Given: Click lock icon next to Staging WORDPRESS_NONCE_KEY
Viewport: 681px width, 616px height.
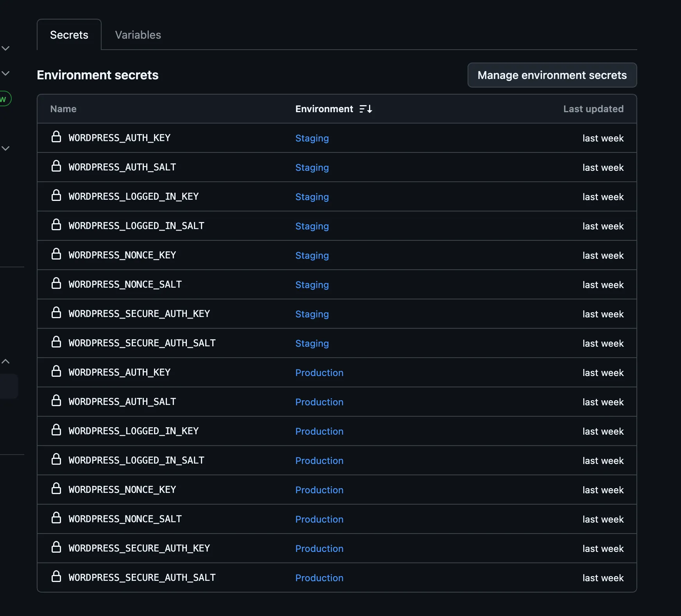Looking at the screenshot, I should click(56, 254).
